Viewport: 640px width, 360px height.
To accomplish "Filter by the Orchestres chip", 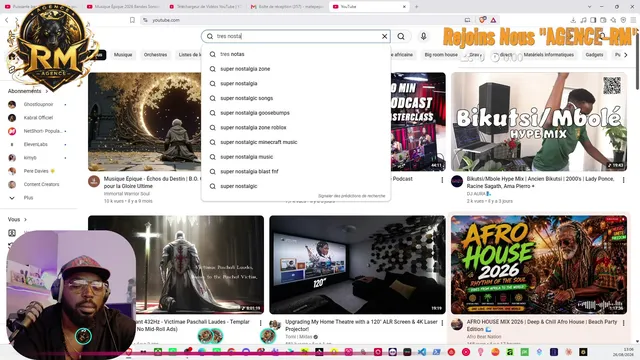I will [x=155, y=55].
